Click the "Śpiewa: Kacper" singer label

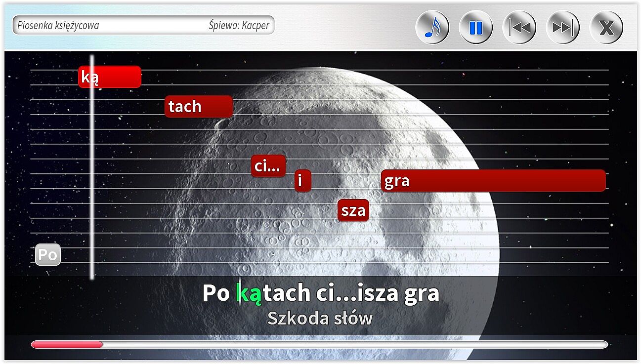pos(239,26)
